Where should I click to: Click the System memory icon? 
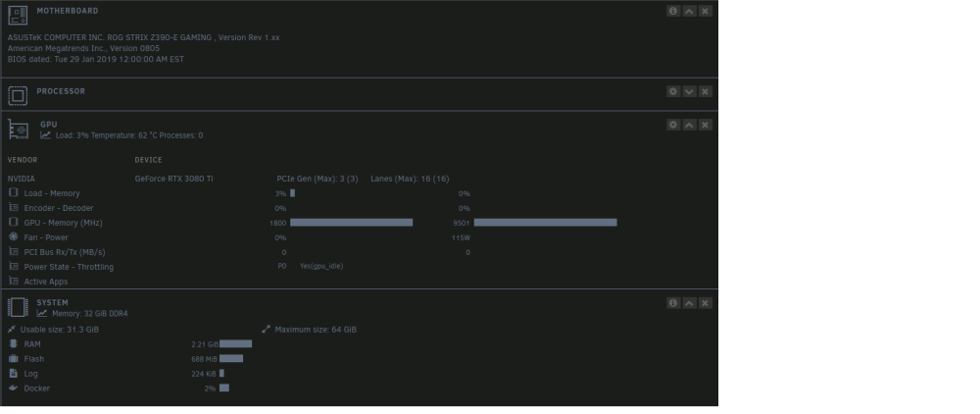pos(18,307)
